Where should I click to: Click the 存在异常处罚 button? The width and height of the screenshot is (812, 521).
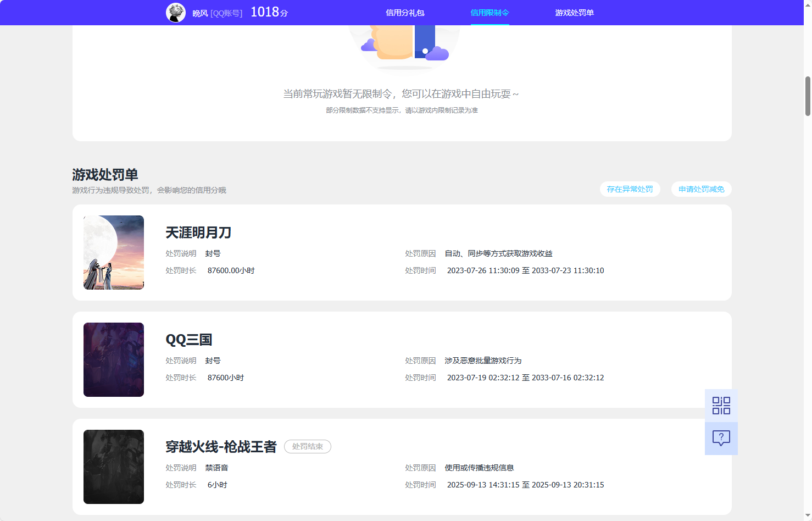630,189
